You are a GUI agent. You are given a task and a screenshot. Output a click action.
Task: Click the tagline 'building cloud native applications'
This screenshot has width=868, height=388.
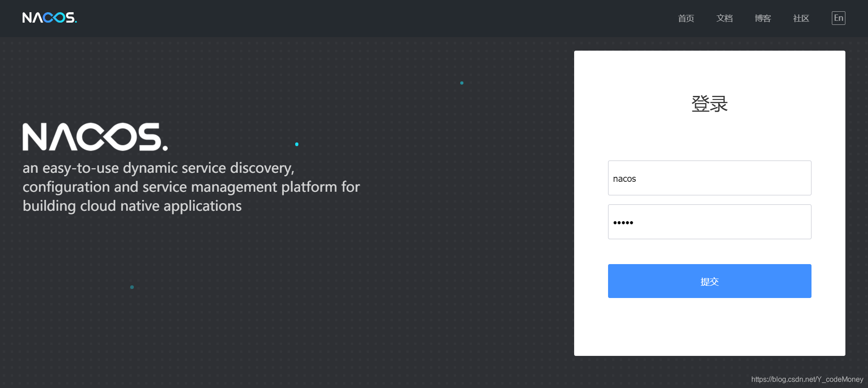(x=132, y=206)
